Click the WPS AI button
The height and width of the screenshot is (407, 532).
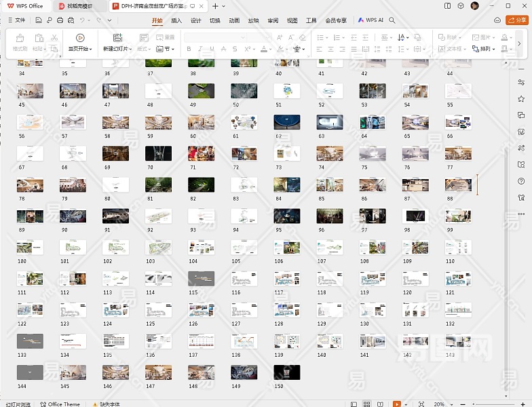pyautogui.click(x=370, y=20)
